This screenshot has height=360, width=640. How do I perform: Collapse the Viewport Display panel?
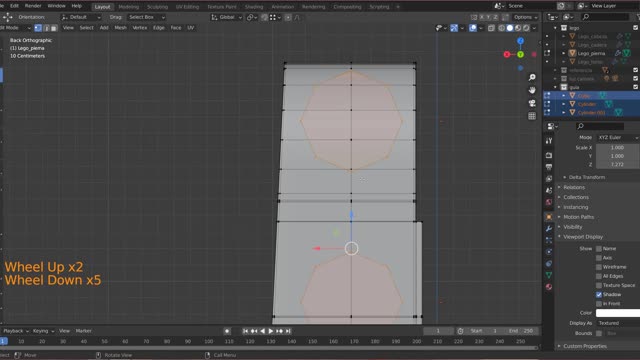[582, 237]
